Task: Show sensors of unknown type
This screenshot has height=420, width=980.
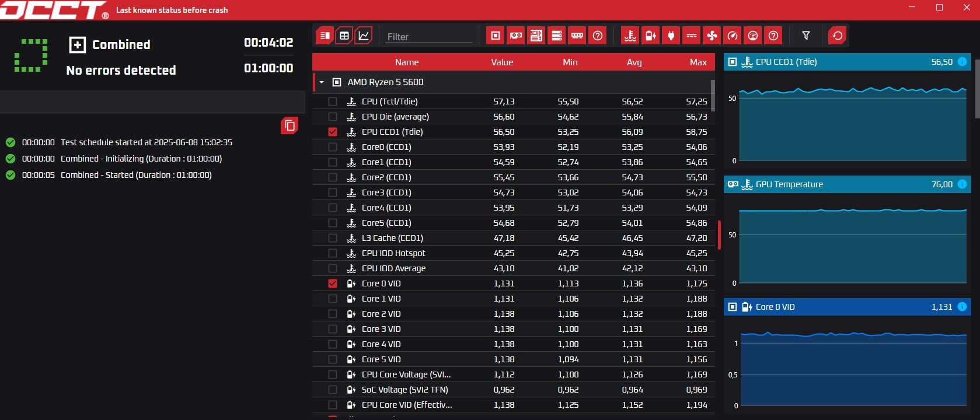Action: point(773,36)
